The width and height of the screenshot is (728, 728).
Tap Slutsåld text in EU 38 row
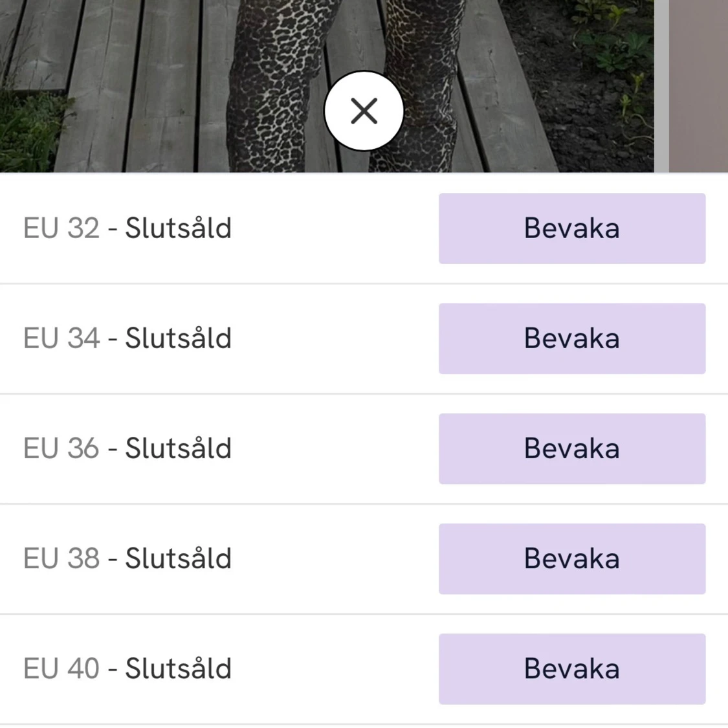pyautogui.click(x=178, y=558)
